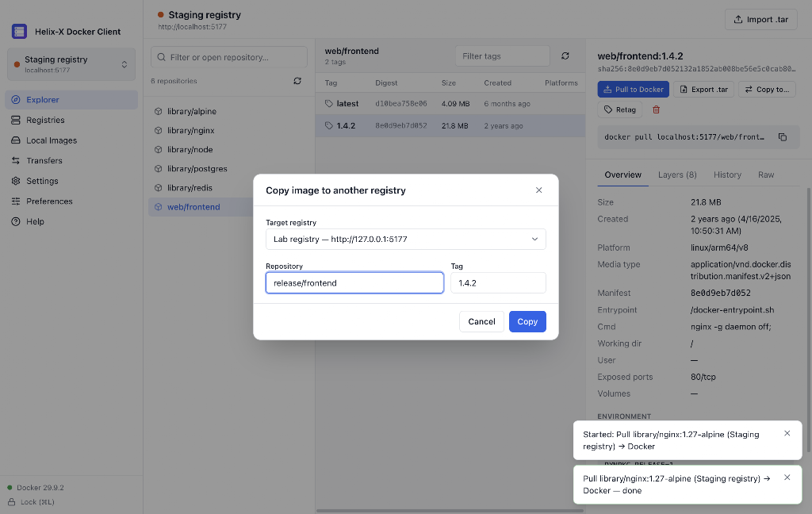Click the Docker 29.9.2 status indicator

tap(36, 488)
